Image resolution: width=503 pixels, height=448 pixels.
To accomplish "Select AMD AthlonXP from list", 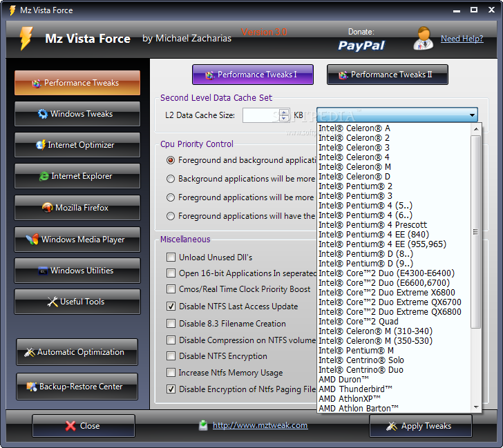I will click(x=394, y=399).
